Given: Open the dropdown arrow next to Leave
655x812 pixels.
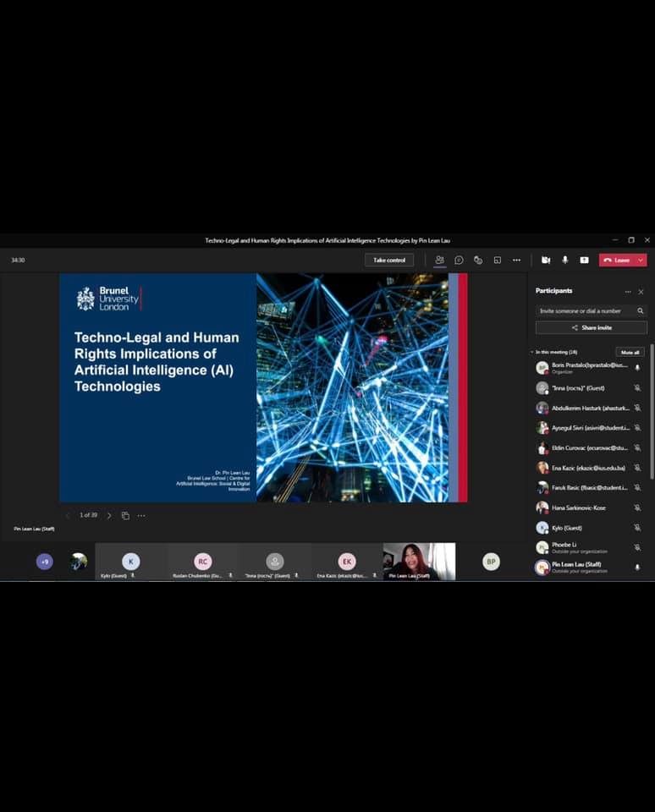Looking at the screenshot, I should (x=641, y=261).
